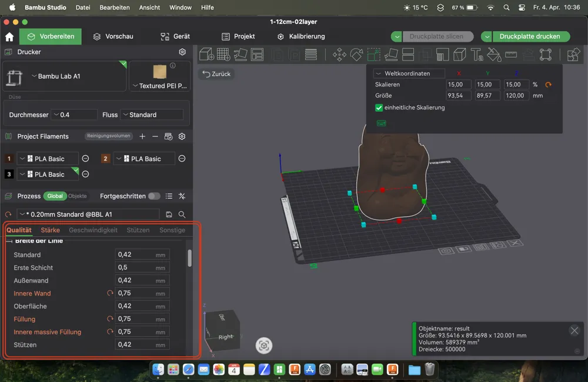Viewport: 588px width, 382px height.
Task: Open slice options dropdown arrow
Action: pos(396,37)
